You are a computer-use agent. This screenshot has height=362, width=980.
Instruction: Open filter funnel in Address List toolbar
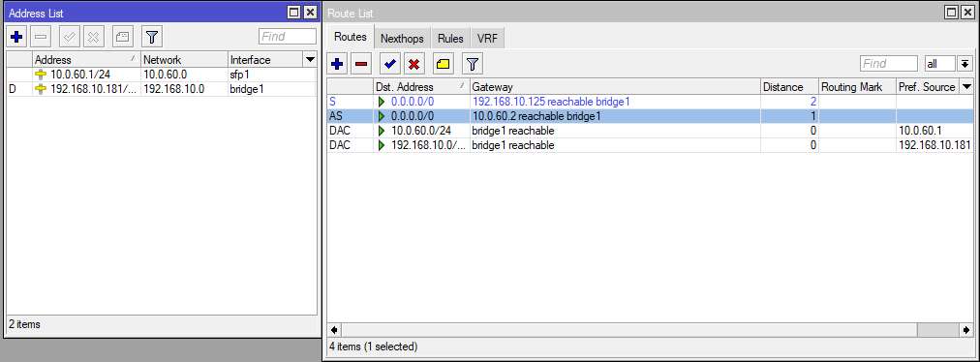point(152,38)
